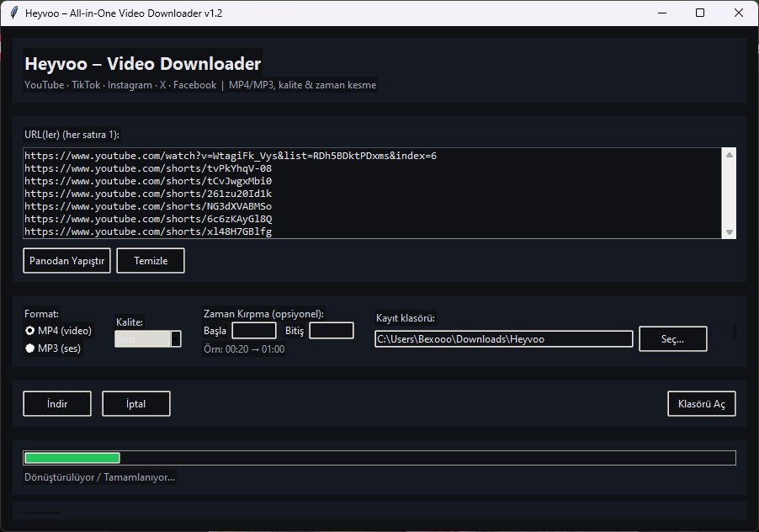Cancel with the İptal button

(x=136, y=404)
